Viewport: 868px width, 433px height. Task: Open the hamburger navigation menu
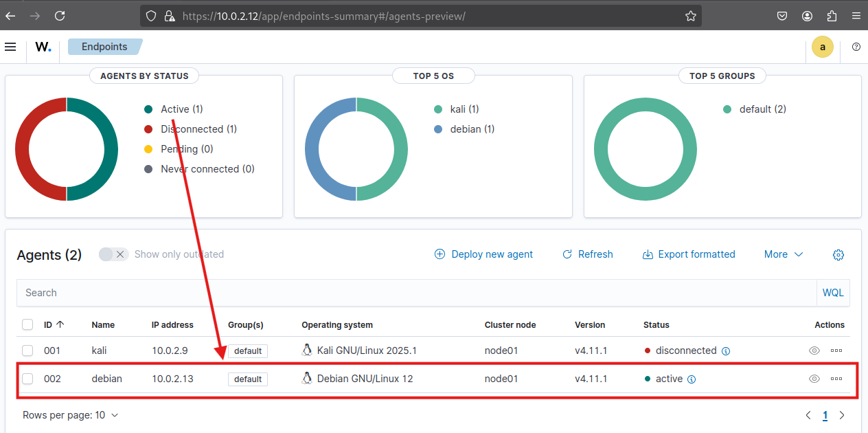pyautogui.click(x=10, y=47)
